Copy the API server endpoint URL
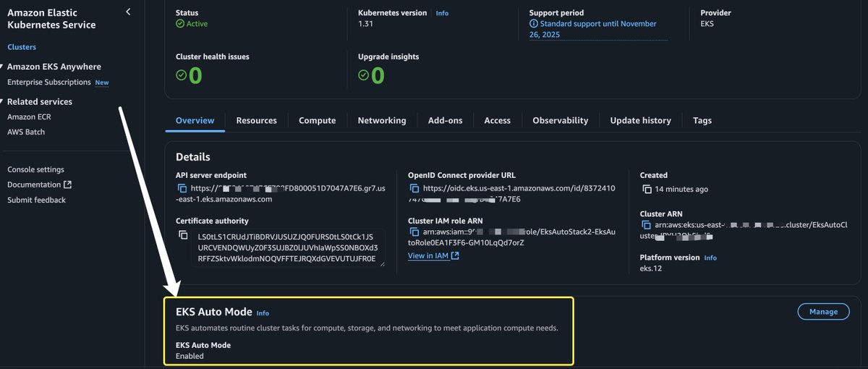This screenshot has height=369, width=868. (x=182, y=188)
